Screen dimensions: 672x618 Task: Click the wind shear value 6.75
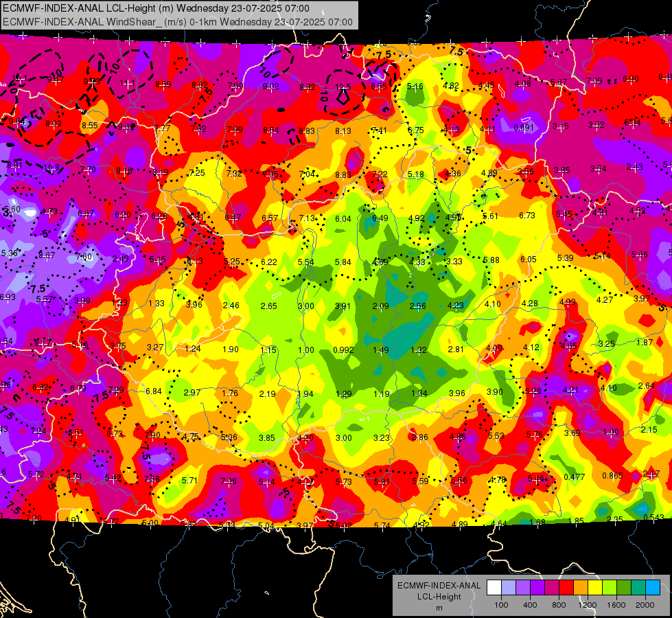coord(416,130)
